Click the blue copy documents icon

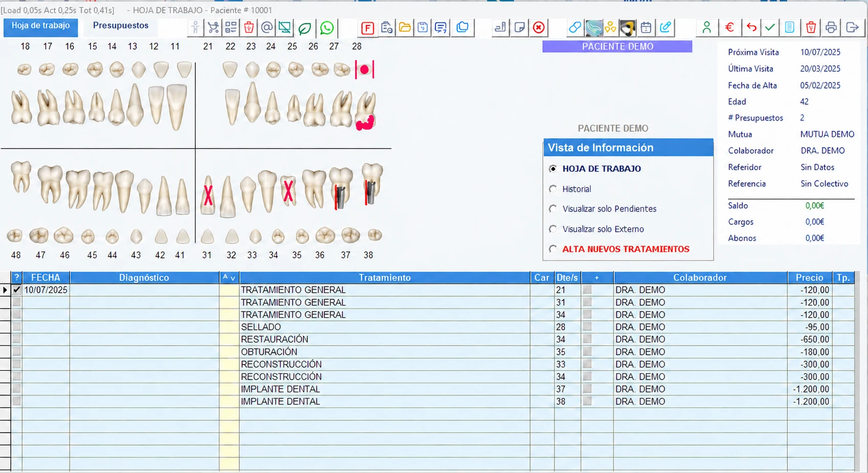[x=463, y=28]
